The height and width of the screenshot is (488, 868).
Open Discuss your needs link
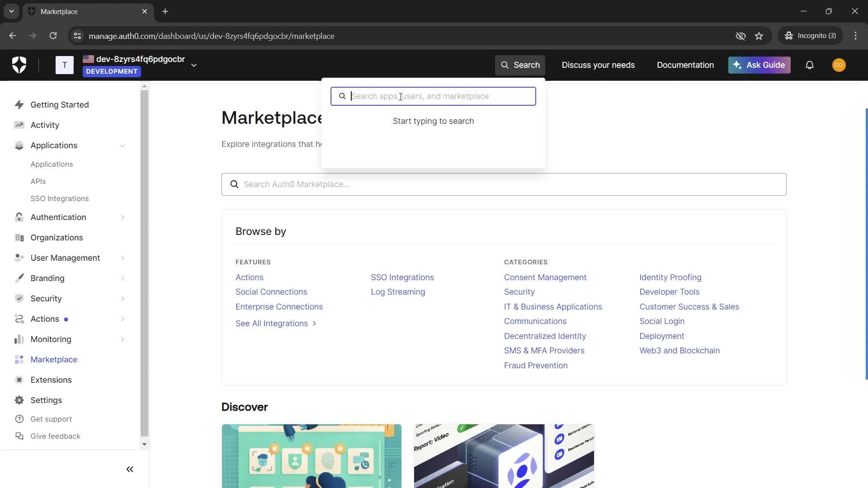pyautogui.click(x=598, y=65)
